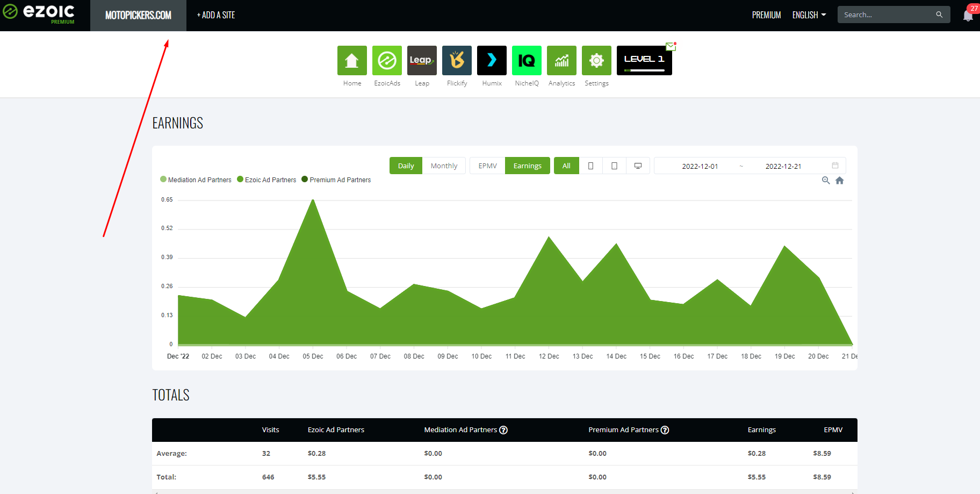
Task: Click the Ezoic Premium logo
Action: (39, 13)
